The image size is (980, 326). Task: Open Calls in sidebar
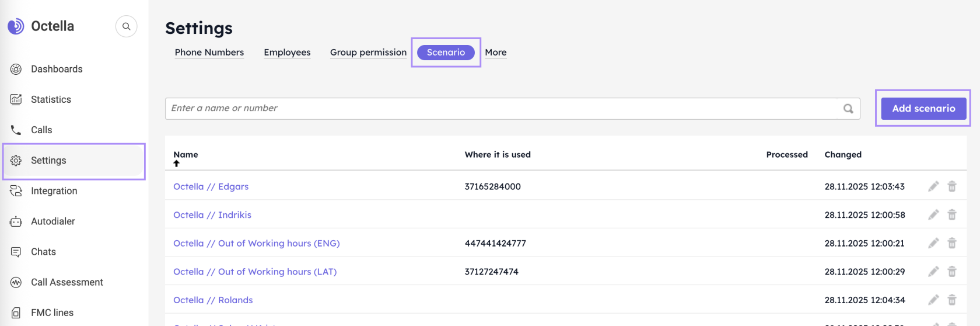[41, 130]
